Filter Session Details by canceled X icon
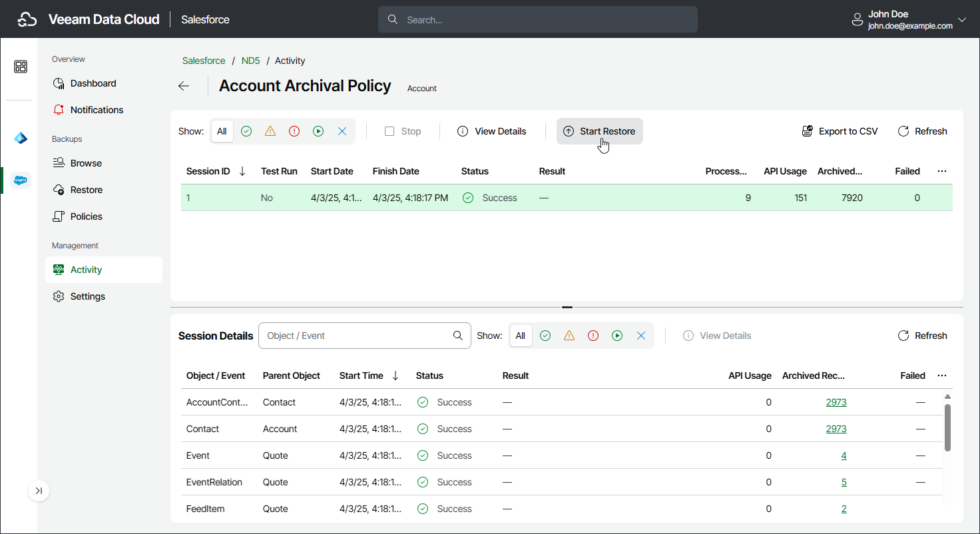The width and height of the screenshot is (980, 534). (641, 336)
